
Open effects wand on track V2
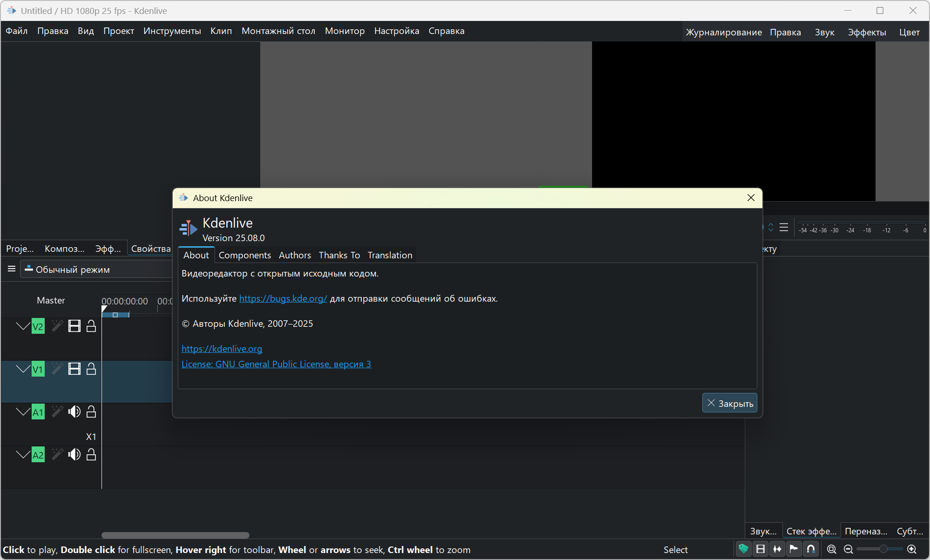(x=57, y=326)
